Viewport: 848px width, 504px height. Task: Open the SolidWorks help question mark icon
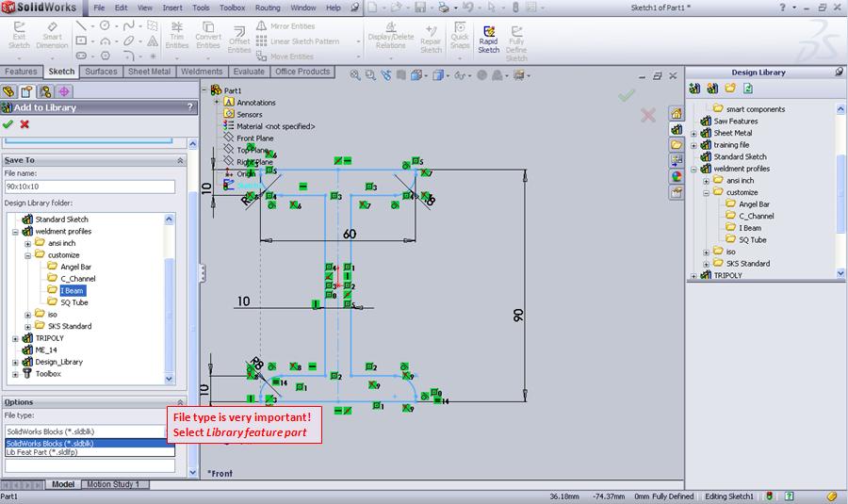pyautogui.click(x=782, y=8)
